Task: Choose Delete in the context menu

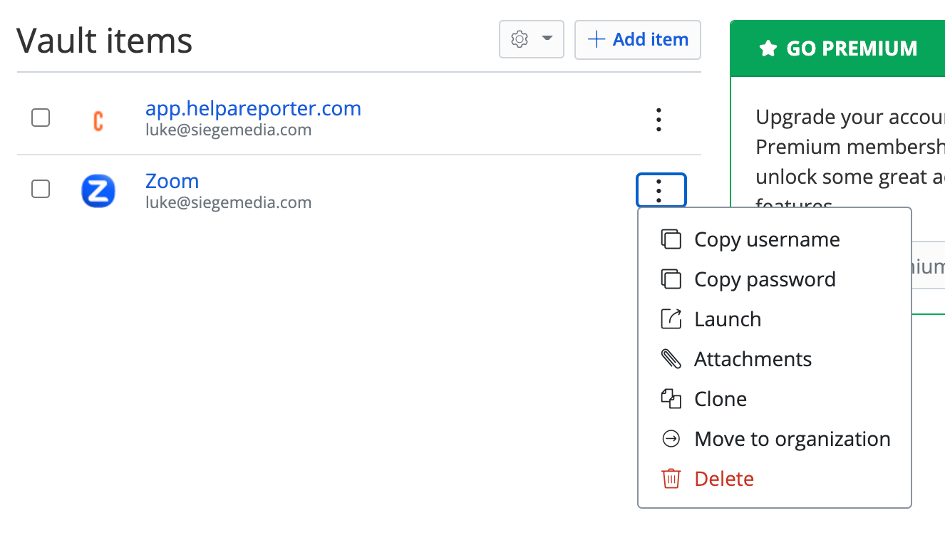Action: pos(775,479)
